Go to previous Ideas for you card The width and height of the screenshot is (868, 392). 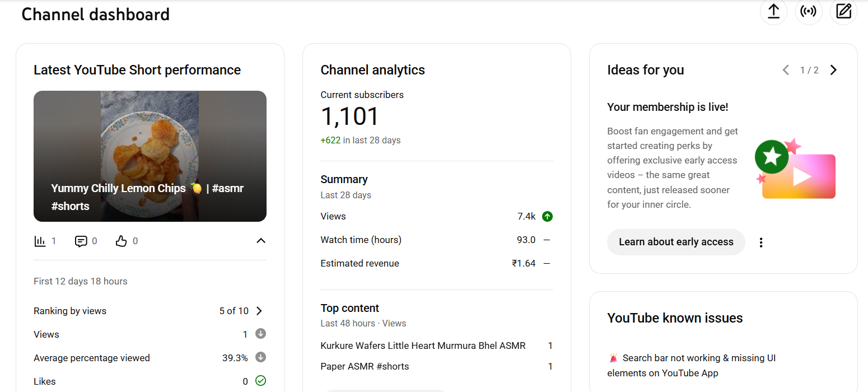coord(786,70)
